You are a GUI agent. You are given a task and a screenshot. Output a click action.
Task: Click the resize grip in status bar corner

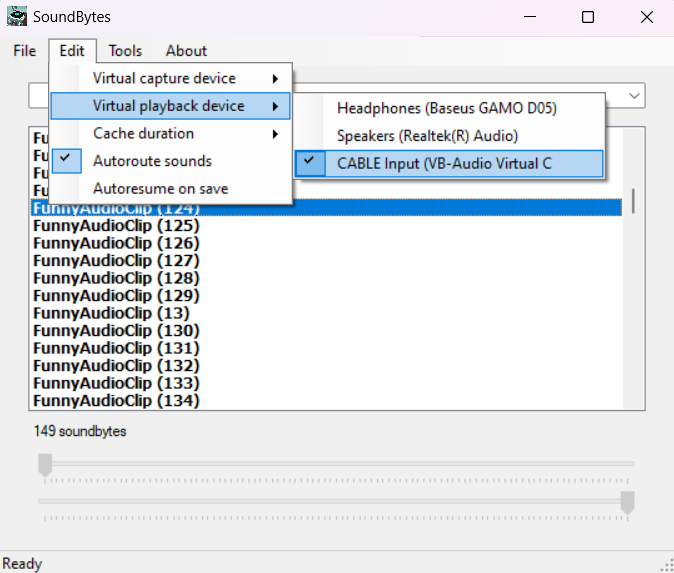pyautogui.click(x=666, y=565)
